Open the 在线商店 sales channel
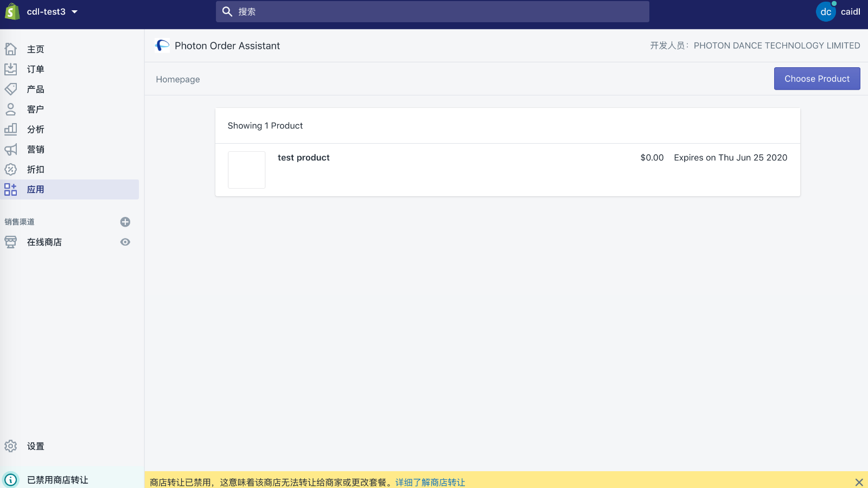Screen dimensions: 868x488 [x=44, y=242]
